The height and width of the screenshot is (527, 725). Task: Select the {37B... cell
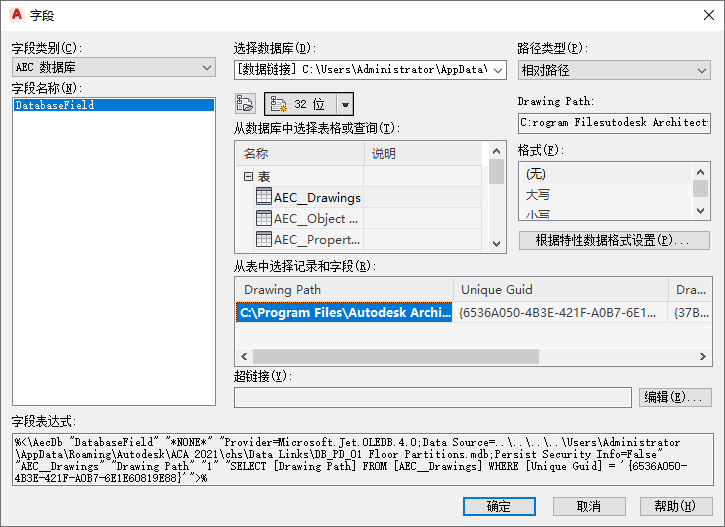click(690, 313)
